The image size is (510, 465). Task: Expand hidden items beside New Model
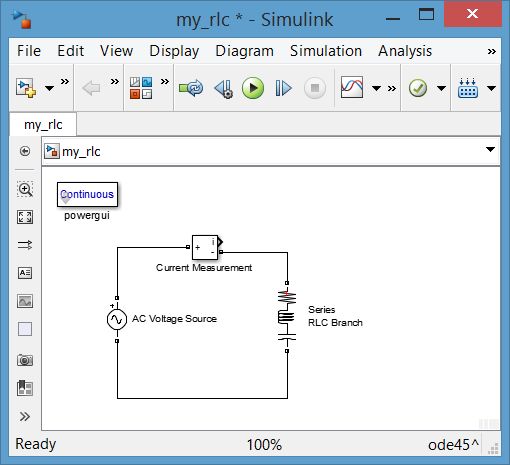point(65,81)
